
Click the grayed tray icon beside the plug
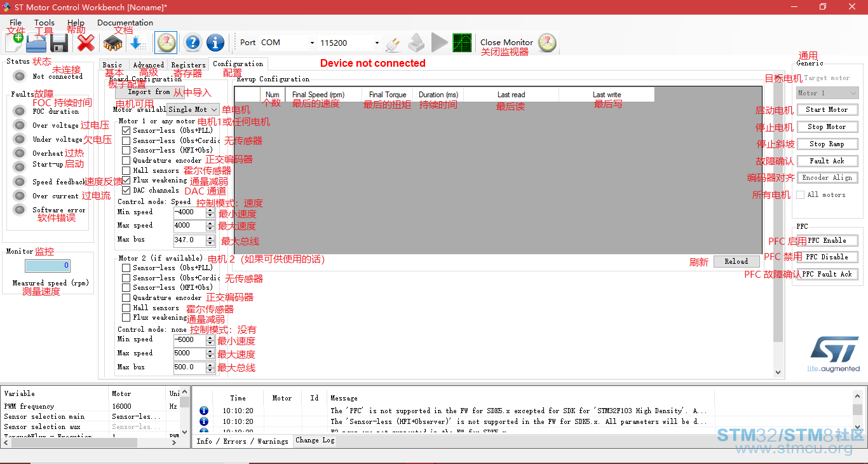[416, 43]
